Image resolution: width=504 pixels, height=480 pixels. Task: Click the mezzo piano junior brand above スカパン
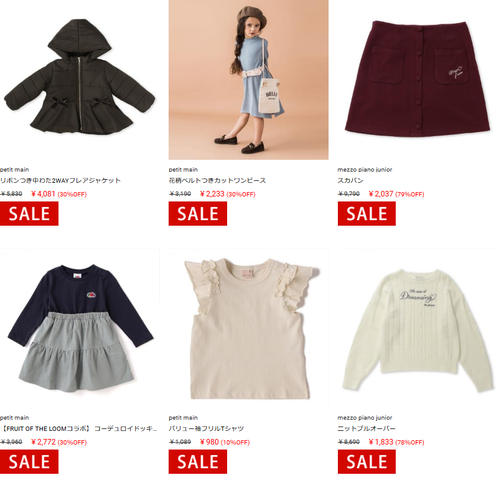click(x=365, y=170)
